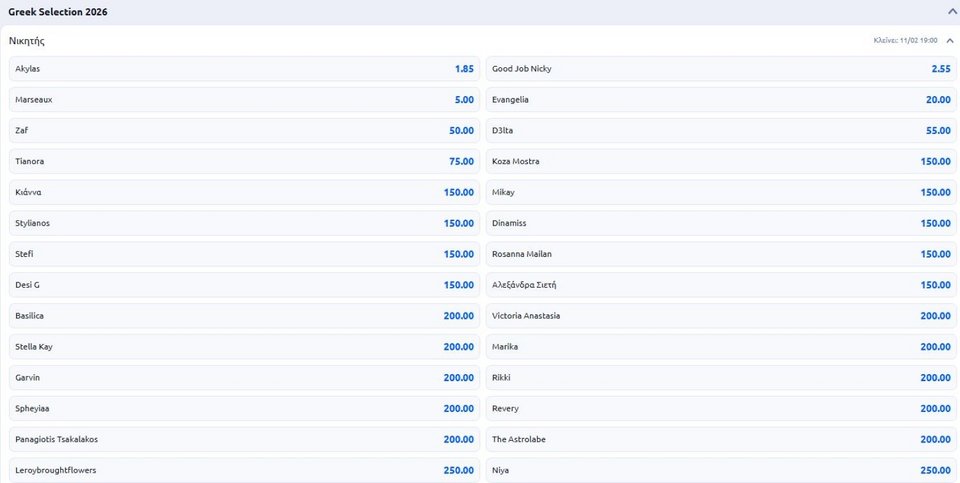Pick Stella Kay to win

click(244, 347)
